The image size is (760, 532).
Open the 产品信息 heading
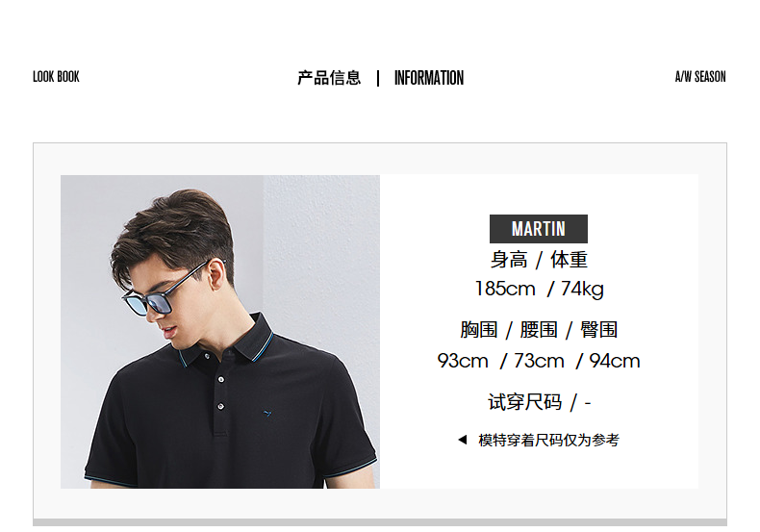pos(329,78)
